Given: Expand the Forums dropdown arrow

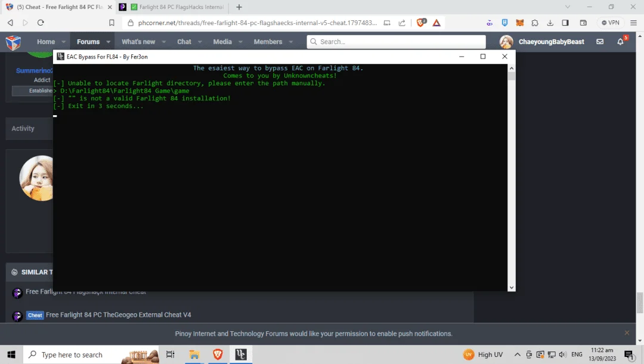Looking at the screenshot, I should (x=108, y=42).
